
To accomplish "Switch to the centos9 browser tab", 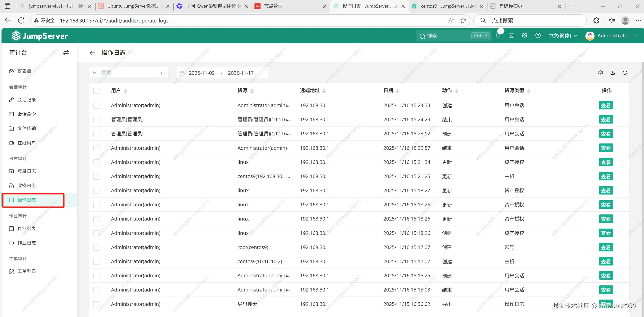I will (444, 6).
